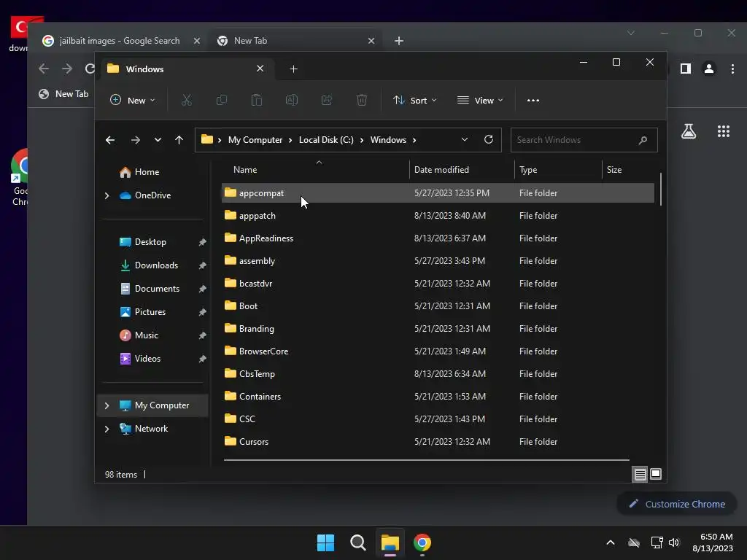The height and width of the screenshot is (560, 747).
Task: Open taskbar Search
Action: pyautogui.click(x=357, y=542)
